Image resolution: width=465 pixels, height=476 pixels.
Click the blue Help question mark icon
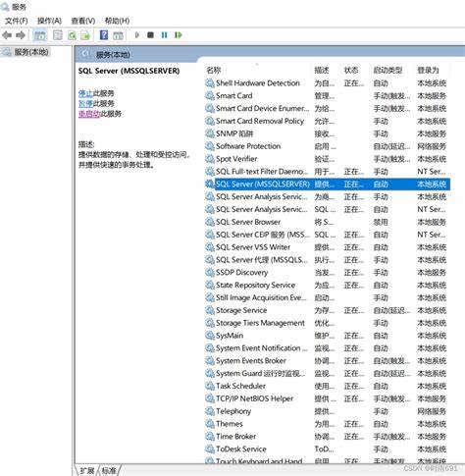coord(104,35)
